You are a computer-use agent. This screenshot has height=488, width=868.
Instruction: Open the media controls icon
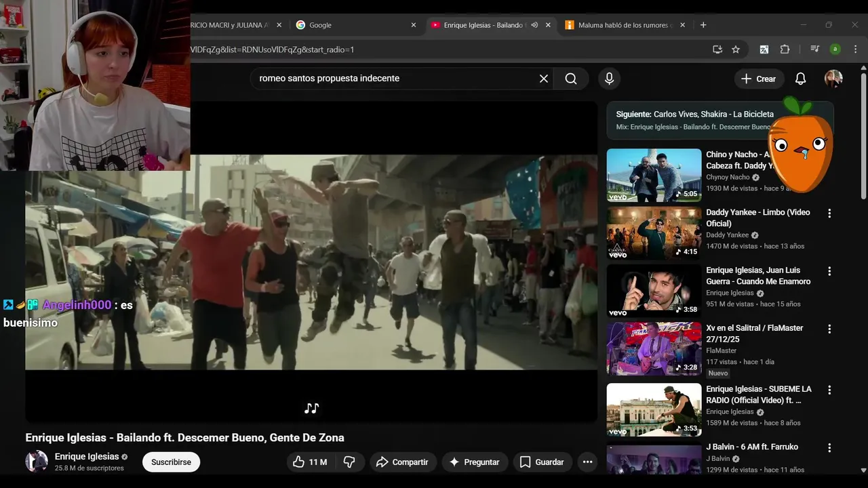click(814, 49)
